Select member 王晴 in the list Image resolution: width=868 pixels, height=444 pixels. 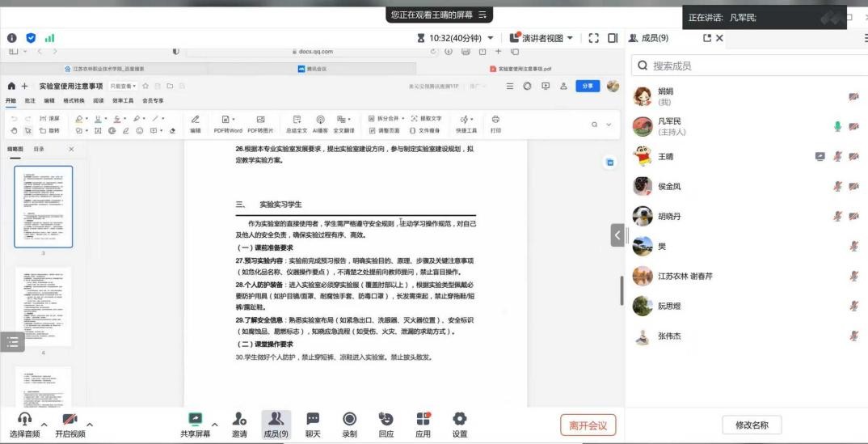[666, 157]
